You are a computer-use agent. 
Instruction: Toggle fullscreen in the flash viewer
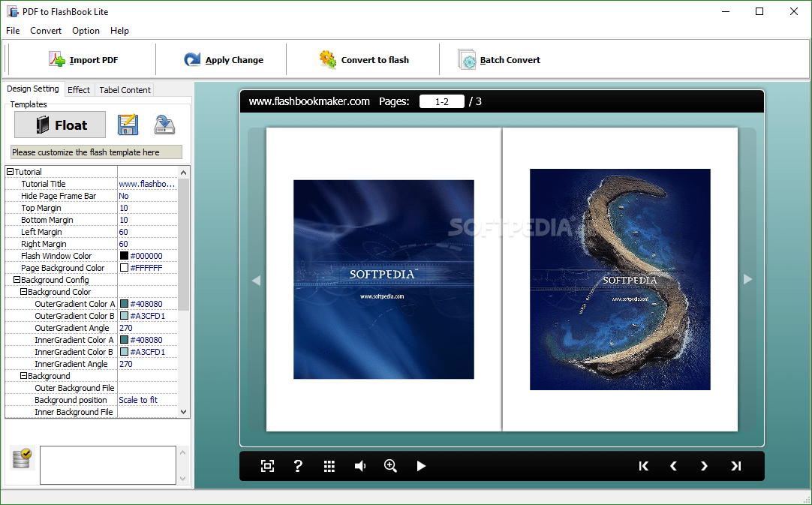click(267, 466)
